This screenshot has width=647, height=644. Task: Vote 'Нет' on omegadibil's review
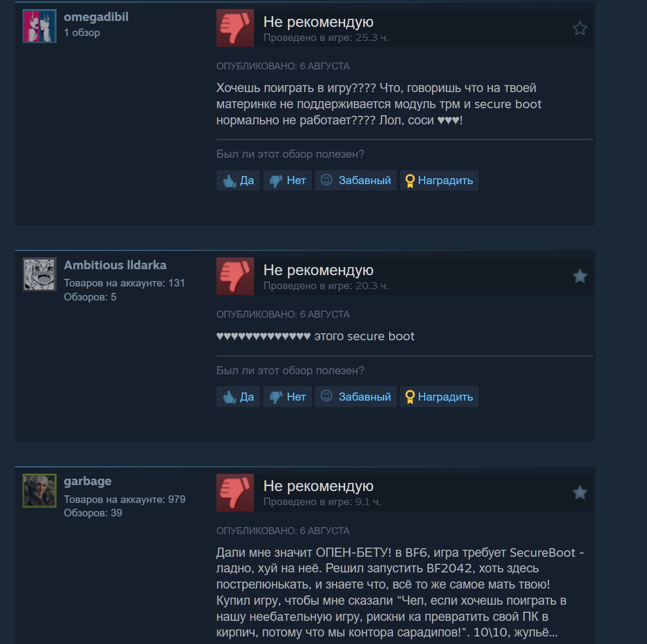tap(287, 180)
